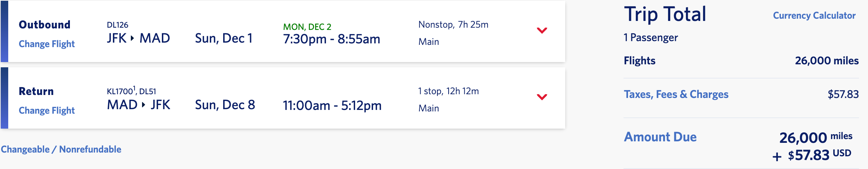Open the Currency Calculator
The width and height of the screenshot is (868, 169).
tap(814, 16)
